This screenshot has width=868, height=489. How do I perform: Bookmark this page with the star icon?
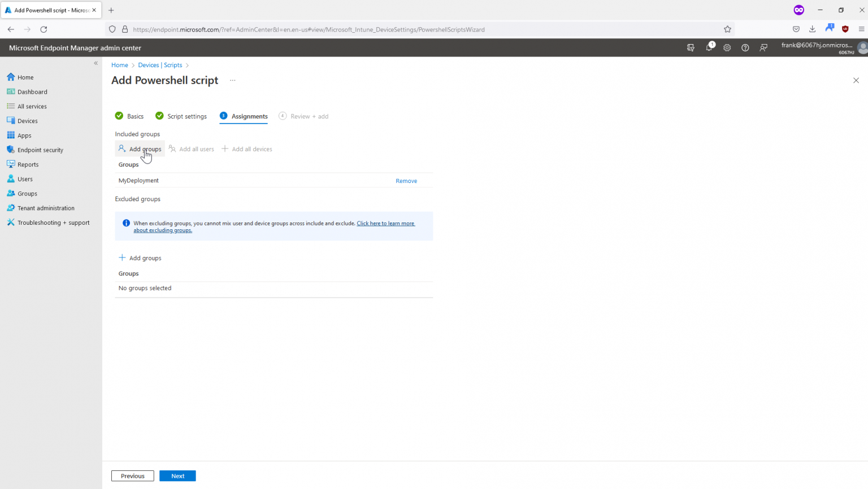pyautogui.click(x=727, y=29)
